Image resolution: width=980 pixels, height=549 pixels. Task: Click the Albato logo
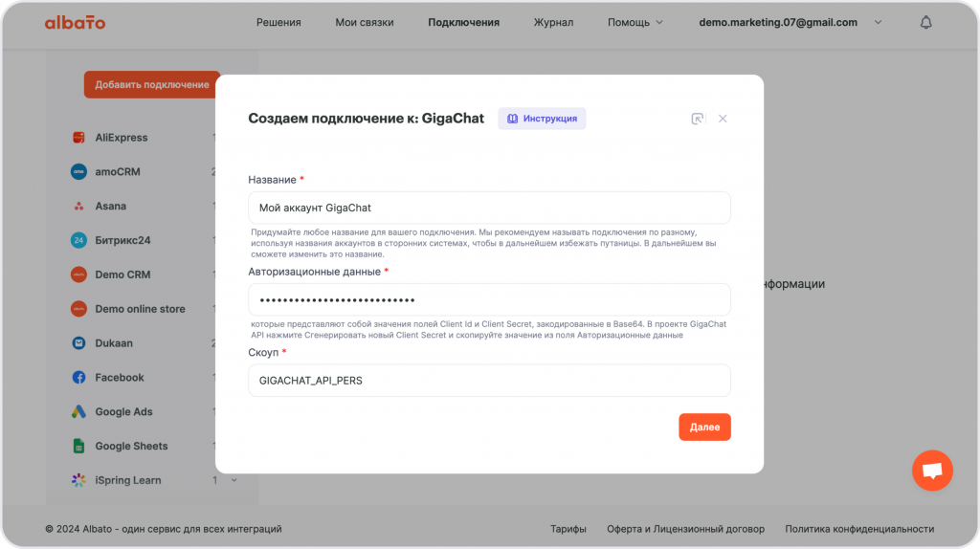click(75, 23)
